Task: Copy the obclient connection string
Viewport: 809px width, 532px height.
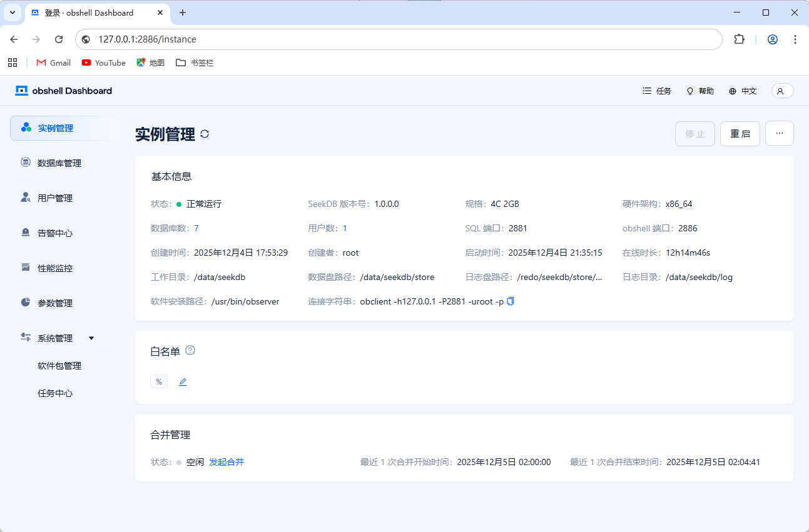Action: (510, 301)
